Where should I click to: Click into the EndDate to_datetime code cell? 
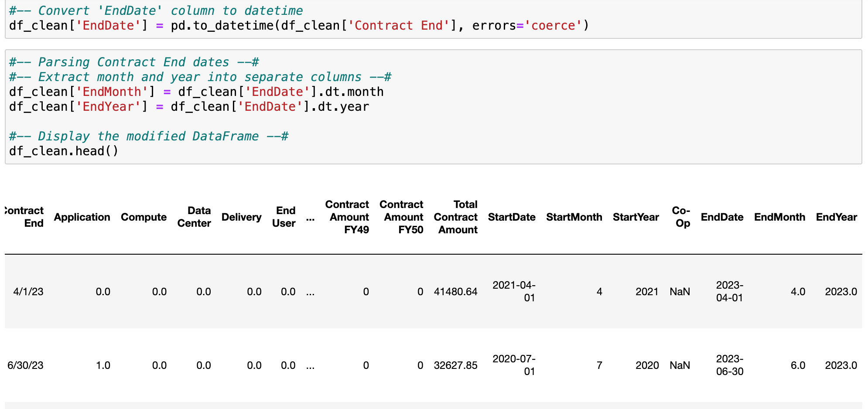point(298,25)
